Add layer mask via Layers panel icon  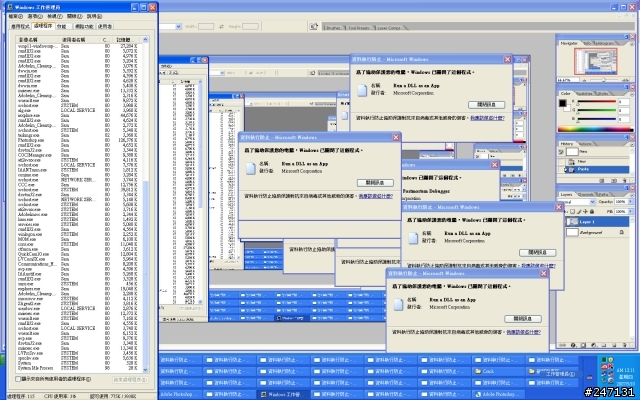click(x=583, y=345)
